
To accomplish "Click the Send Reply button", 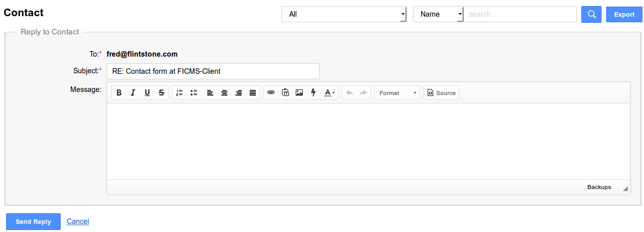I will tap(33, 222).
